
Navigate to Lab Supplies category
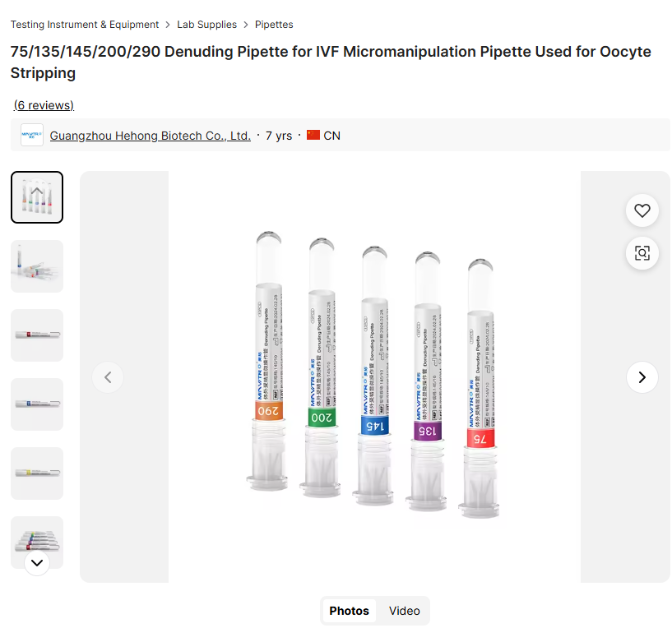click(x=206, y=25)
